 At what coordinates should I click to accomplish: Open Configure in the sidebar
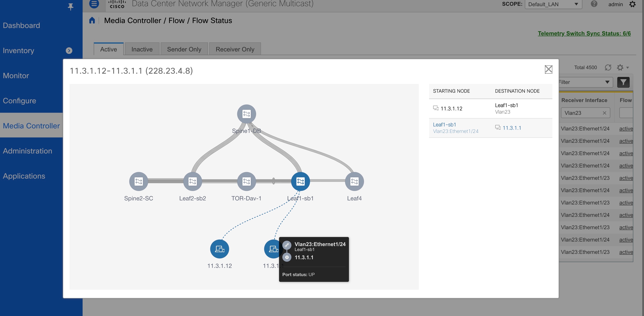click(x=20, y=101)
